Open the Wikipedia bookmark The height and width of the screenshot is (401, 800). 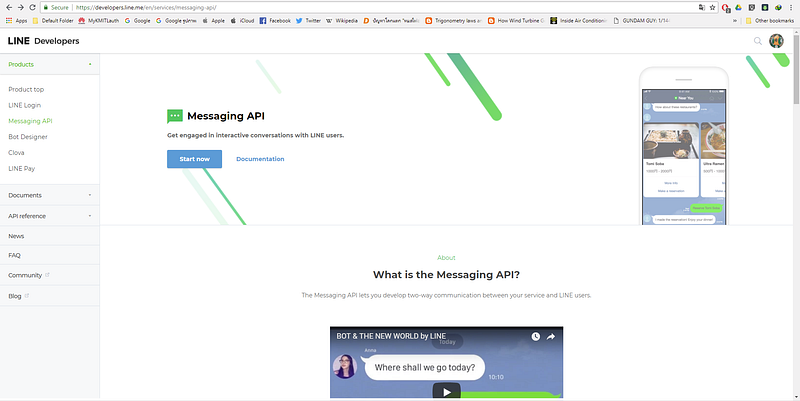tap(342, 21)
